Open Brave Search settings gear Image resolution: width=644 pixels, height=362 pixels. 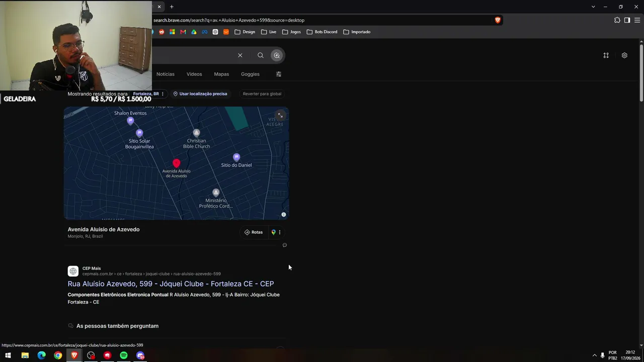[624, 55]
